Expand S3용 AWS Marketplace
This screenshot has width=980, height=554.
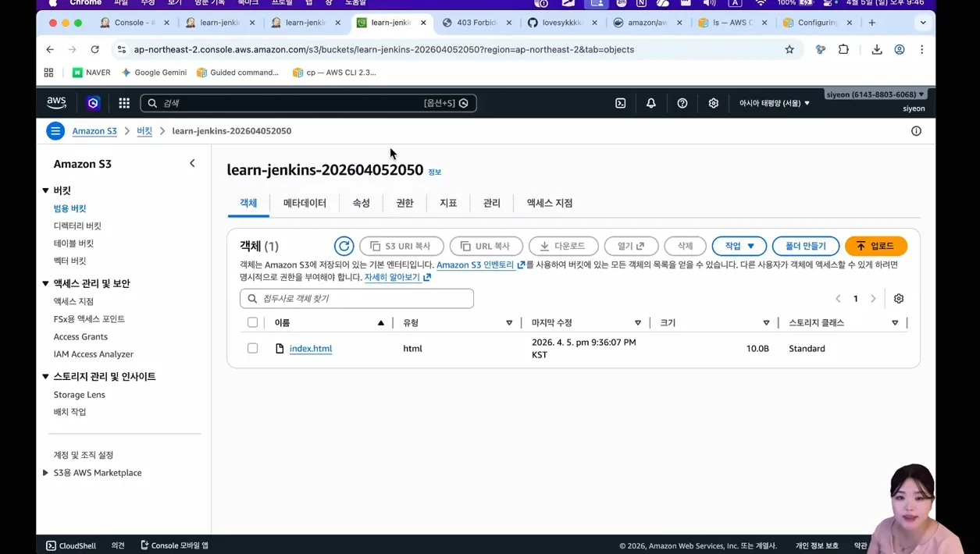click(x=45, y=473)
